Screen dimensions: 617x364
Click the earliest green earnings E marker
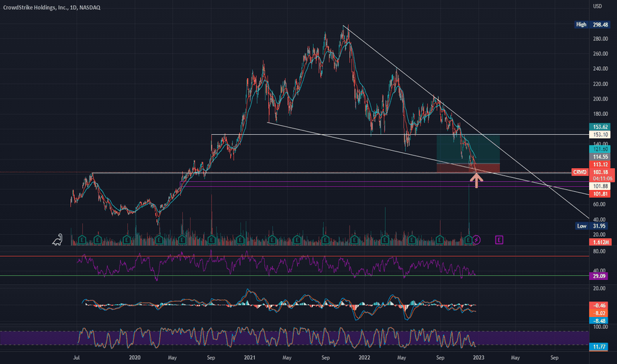click(x=82, y=240)
